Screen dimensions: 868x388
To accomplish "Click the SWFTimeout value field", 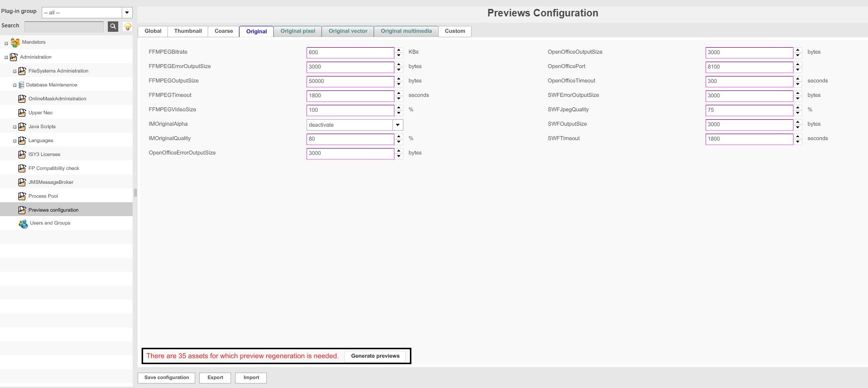I will pos(749,139).
